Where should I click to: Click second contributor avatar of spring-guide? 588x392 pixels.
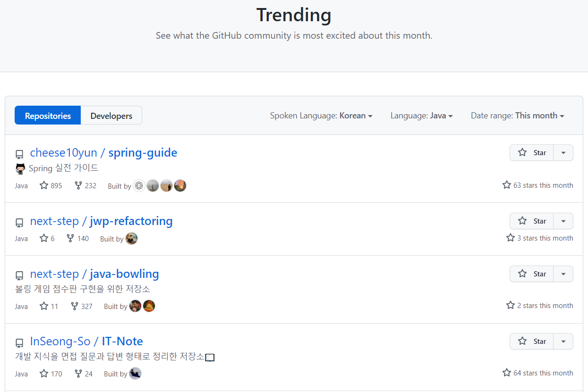pos(153,185)
